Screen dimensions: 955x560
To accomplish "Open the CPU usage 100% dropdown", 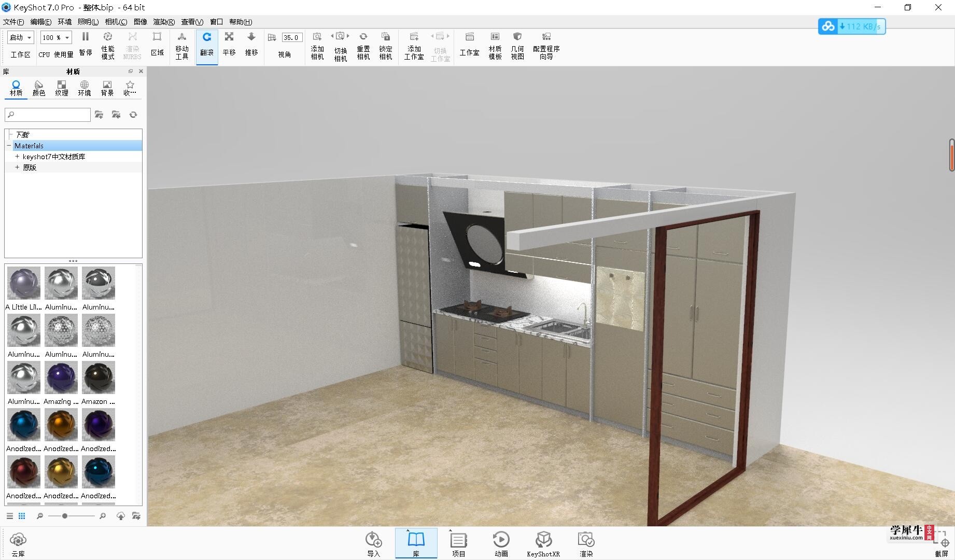I will [56, 37].
